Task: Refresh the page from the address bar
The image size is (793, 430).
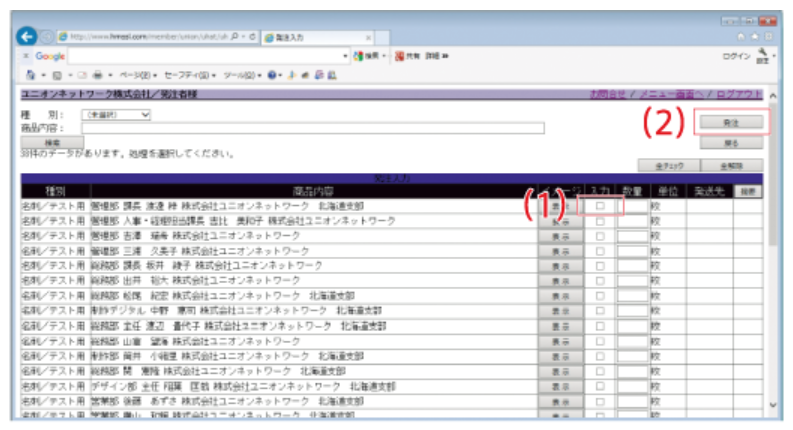Action: click(x=252, y=36)
